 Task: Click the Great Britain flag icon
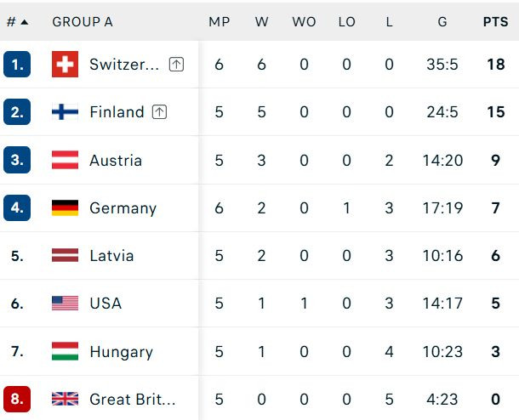66,399
